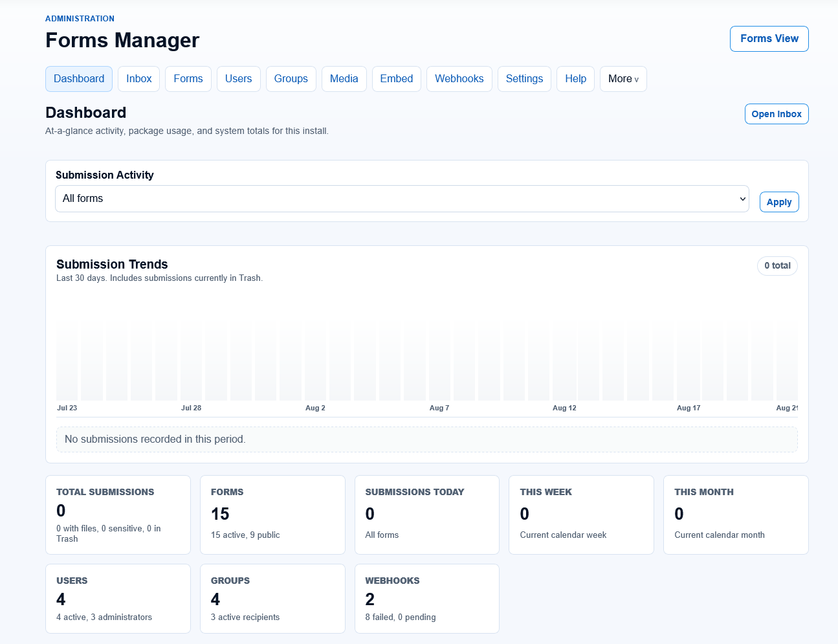Click the Dashboard section heading
This screenshot has width=838, height=644.
tap(86, 113)
